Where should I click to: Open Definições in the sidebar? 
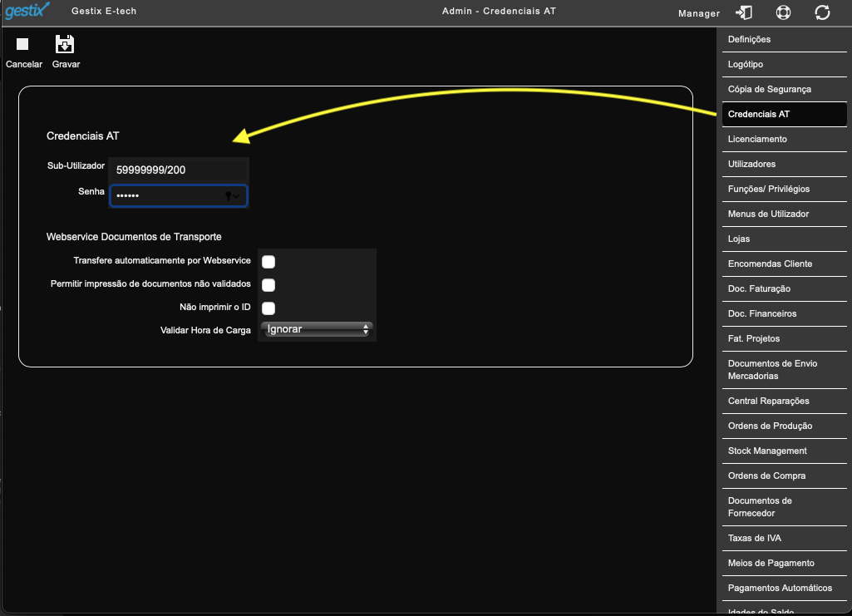[784, 40]
